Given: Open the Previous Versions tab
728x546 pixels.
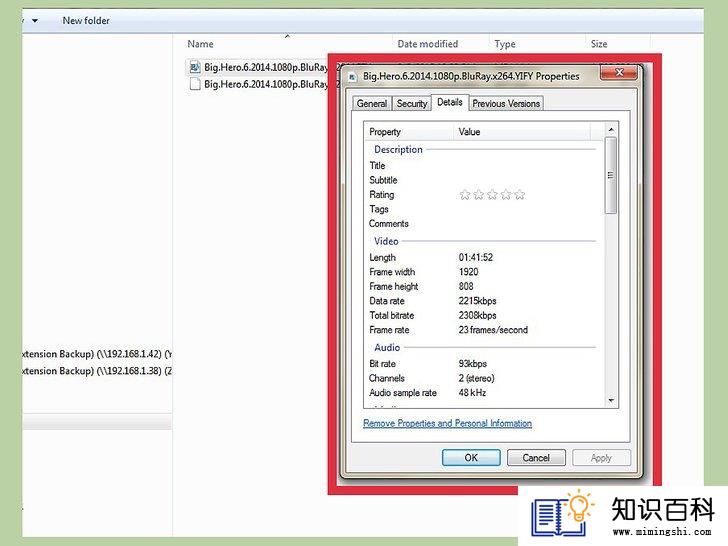Looking at the screenshot, I should pos(506,104).
